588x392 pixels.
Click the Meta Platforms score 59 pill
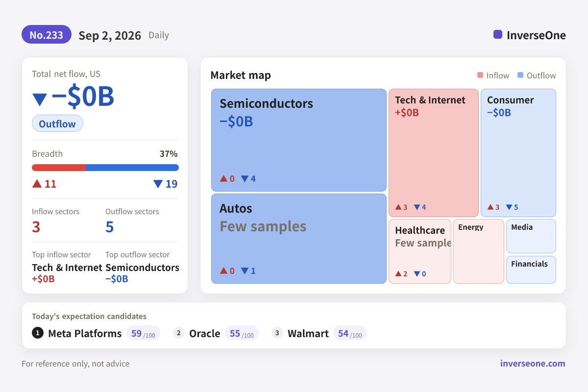(143, 333)
